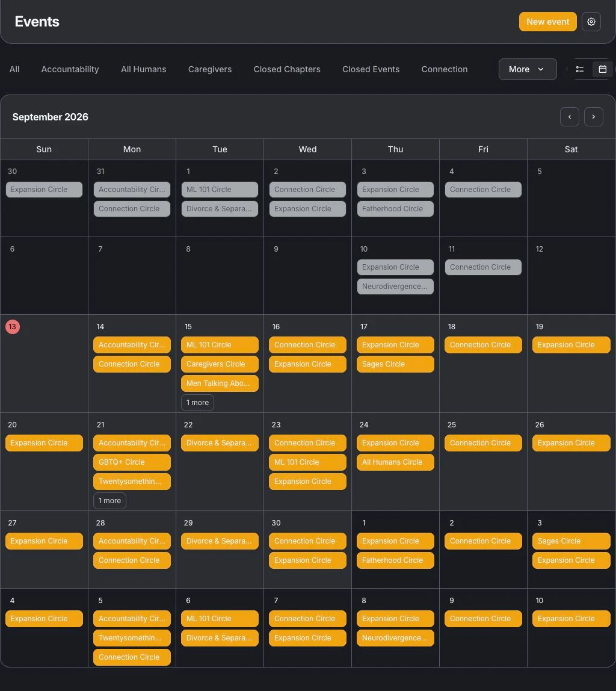Open Neurodivergence event on September 10
This screenshot has height=691, width=616.
(395, 287)
